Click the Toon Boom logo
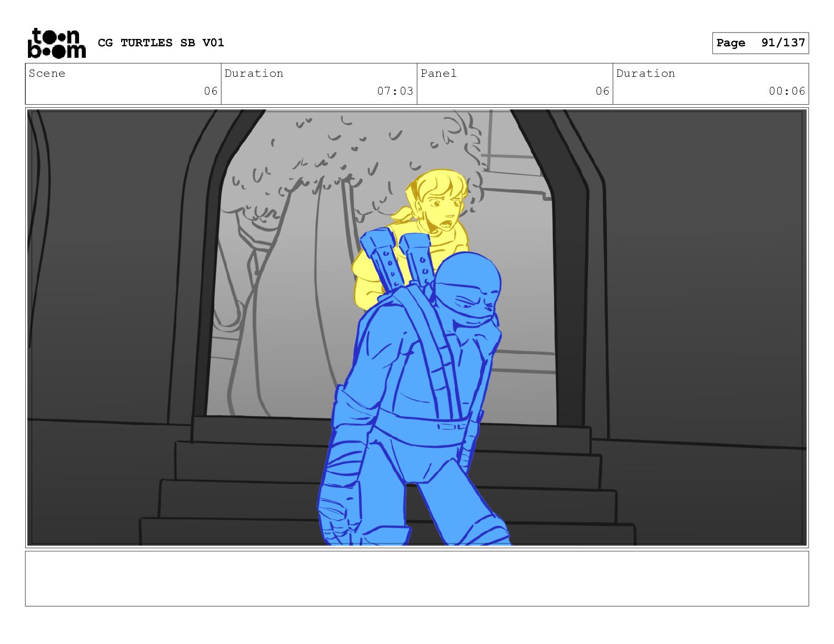The height and width of the screenshot is (644, 834). point(56,43)
